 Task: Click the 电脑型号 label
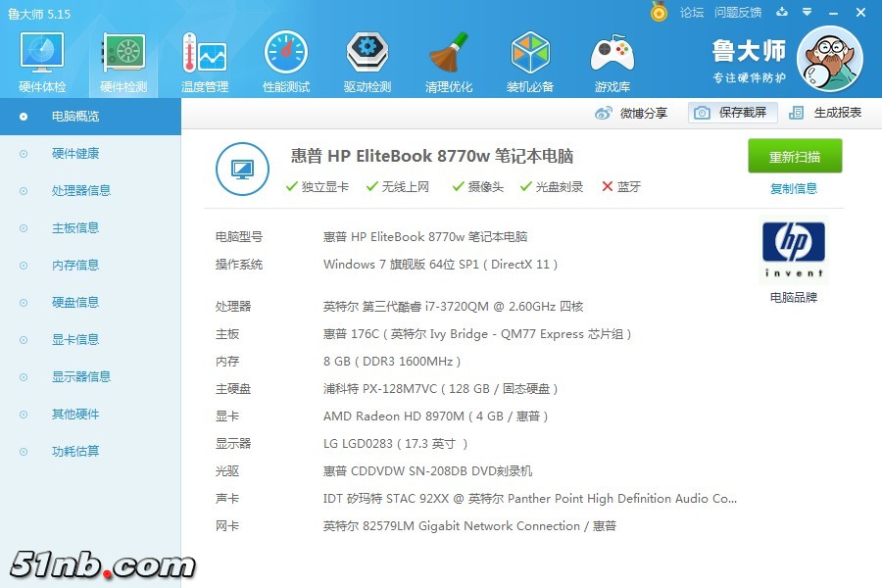239,237
